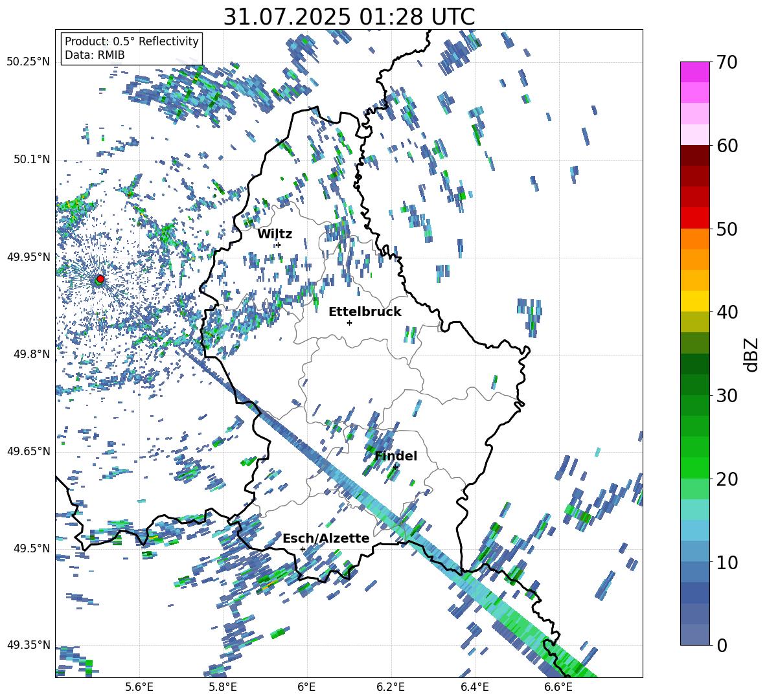Click the 30 colorbar tick label
The height and width of the screenshot is (700, 767).
point(727,396)
